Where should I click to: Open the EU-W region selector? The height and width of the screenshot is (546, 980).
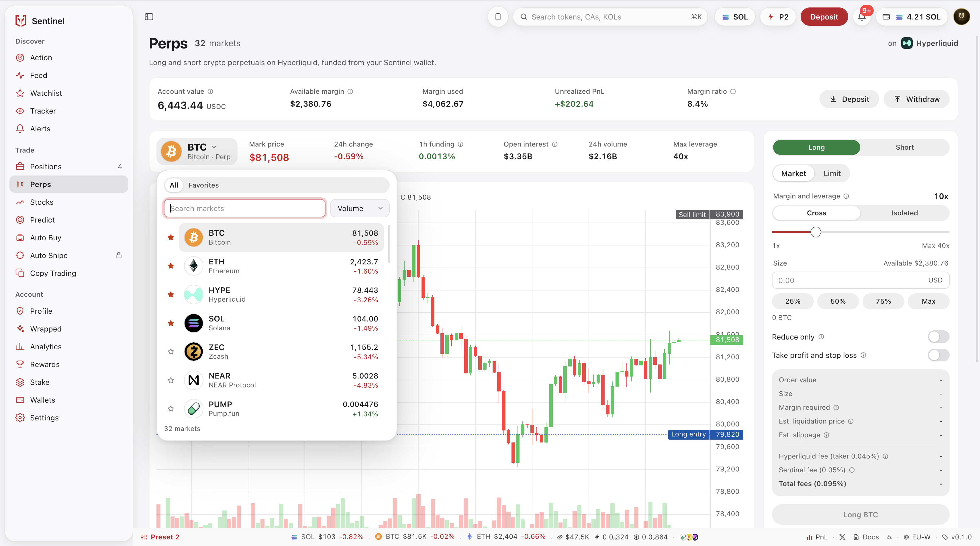coord(917,537)
